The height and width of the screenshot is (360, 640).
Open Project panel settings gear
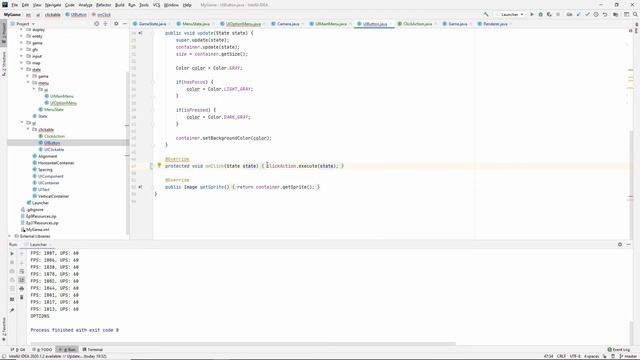(116, 24)
